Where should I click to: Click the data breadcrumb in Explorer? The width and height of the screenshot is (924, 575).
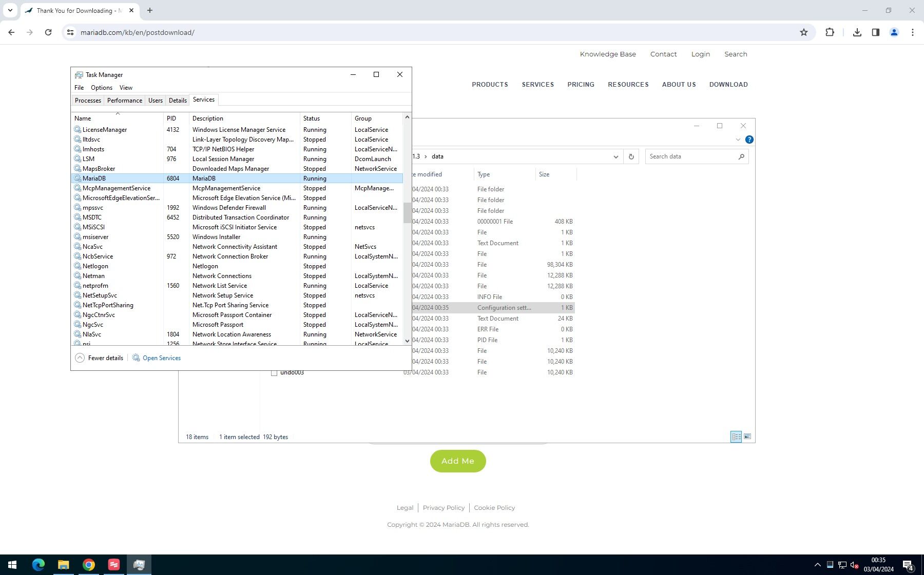tap(437, 156)
